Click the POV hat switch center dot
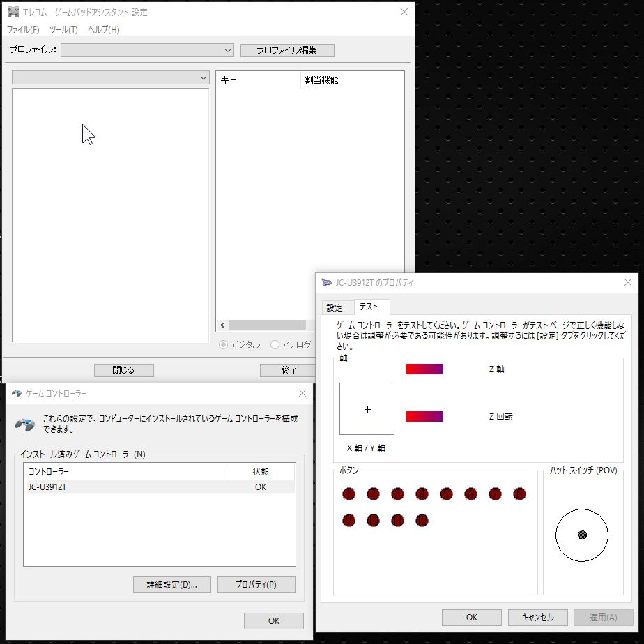The image size is (644, 644). (582, 535)
